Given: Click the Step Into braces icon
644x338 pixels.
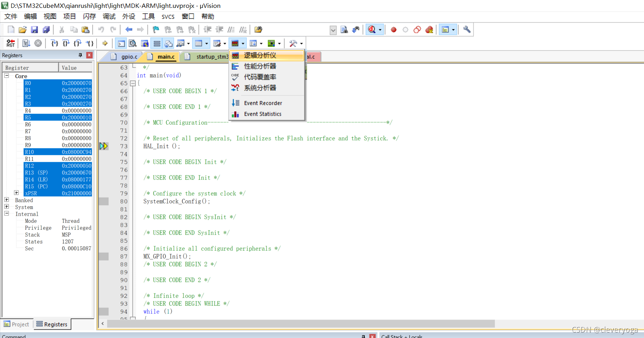Looking at the screenshot, I should (x=55, y=43).
